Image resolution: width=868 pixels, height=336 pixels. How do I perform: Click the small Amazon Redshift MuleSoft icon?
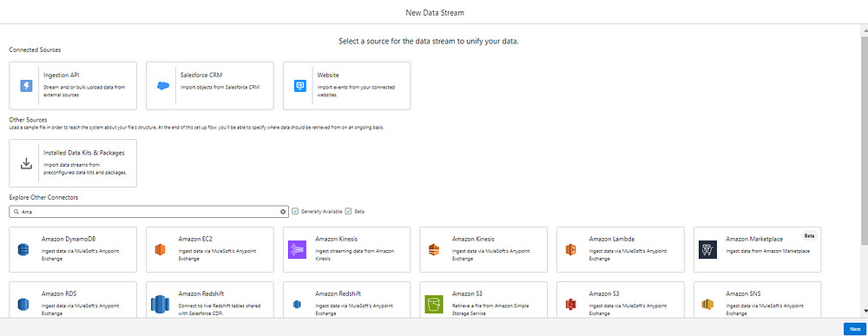297,305
